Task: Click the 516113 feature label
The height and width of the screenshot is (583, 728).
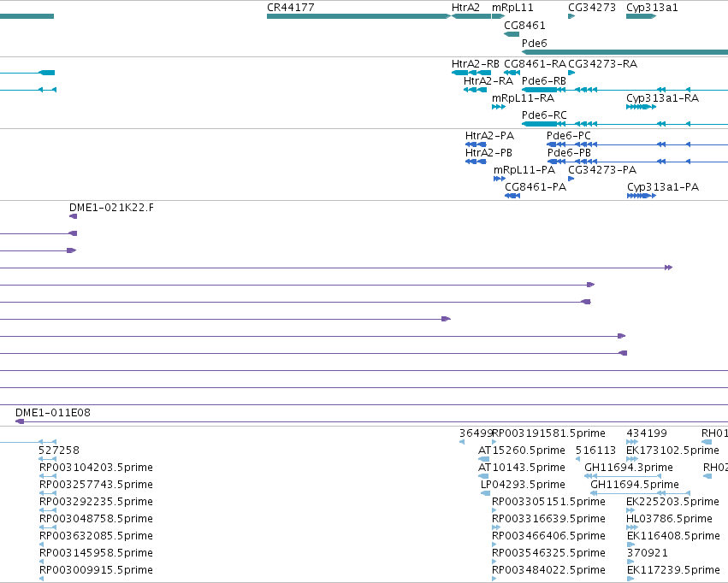Action: pyautogui.click(x=595, y=450)
